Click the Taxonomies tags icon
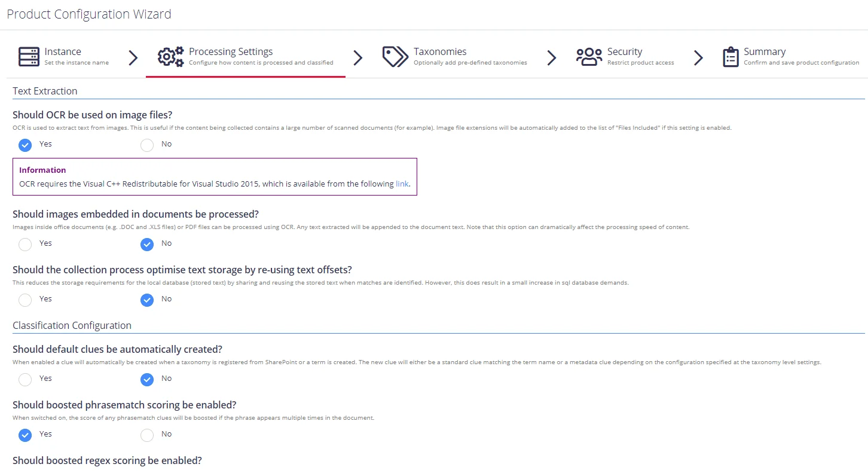Viewport: 868px width, 473px height. tap(395, 57)
